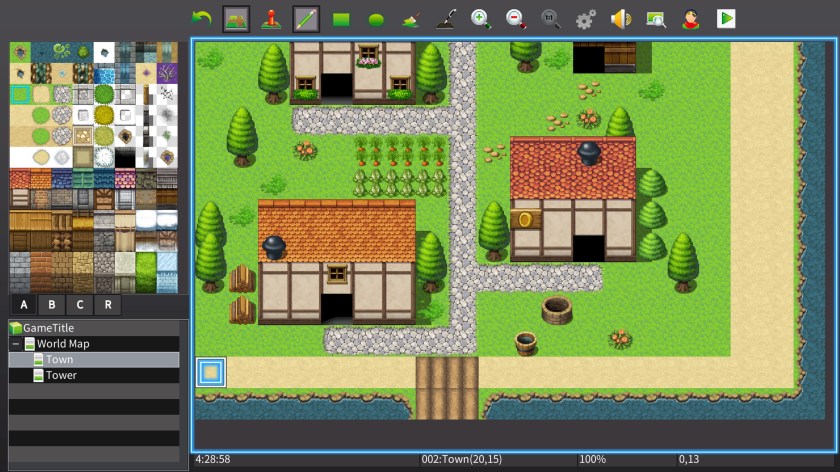Viewport: 840px width, 472px height.
Task: Switch to Event editing mode
Action: click(270, 18)
